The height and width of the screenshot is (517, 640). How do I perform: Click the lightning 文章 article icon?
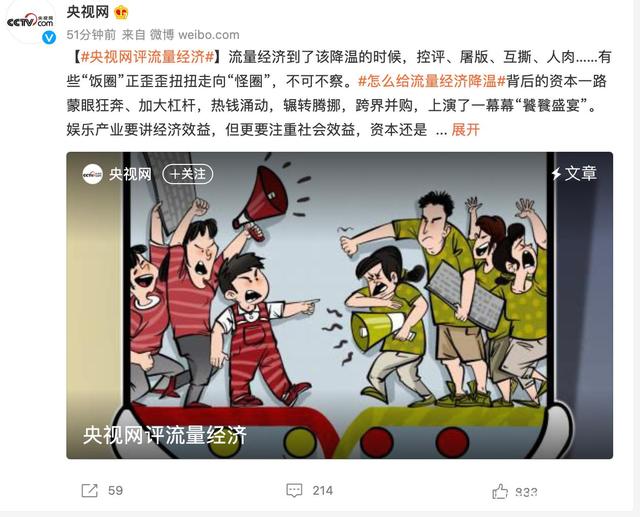(x=574, y=173)
